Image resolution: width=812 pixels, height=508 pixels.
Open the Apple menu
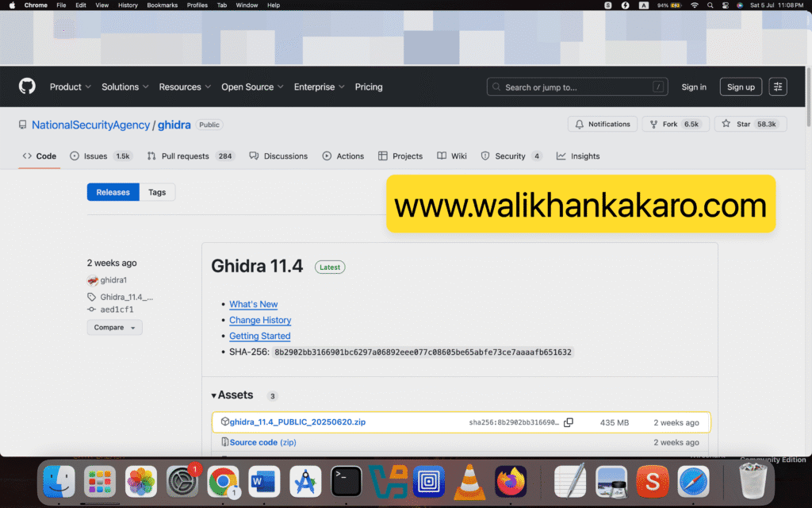(x=12, y=6)
